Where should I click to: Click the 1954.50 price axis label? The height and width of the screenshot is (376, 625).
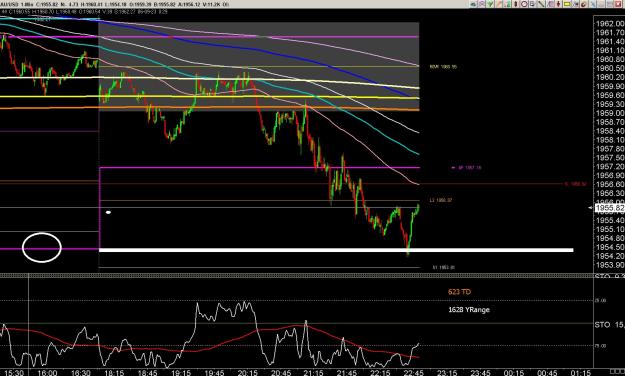610,247
